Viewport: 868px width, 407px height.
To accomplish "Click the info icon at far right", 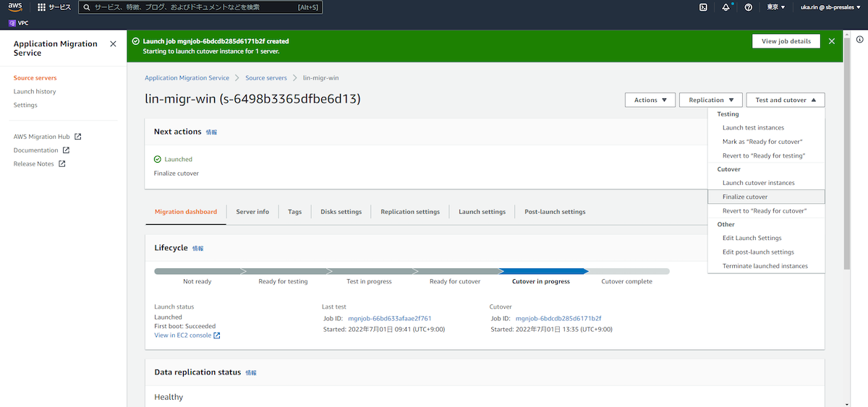I will click(x=859, y=39).
